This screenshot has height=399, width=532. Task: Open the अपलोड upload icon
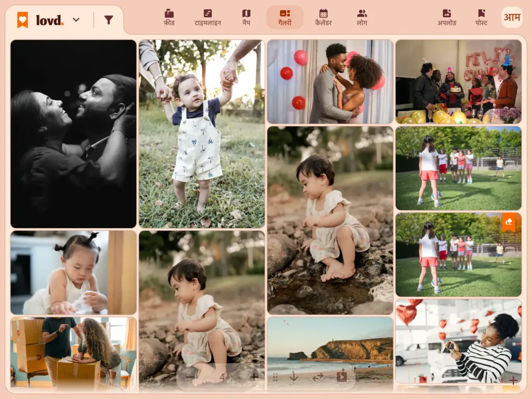[446, 18]
